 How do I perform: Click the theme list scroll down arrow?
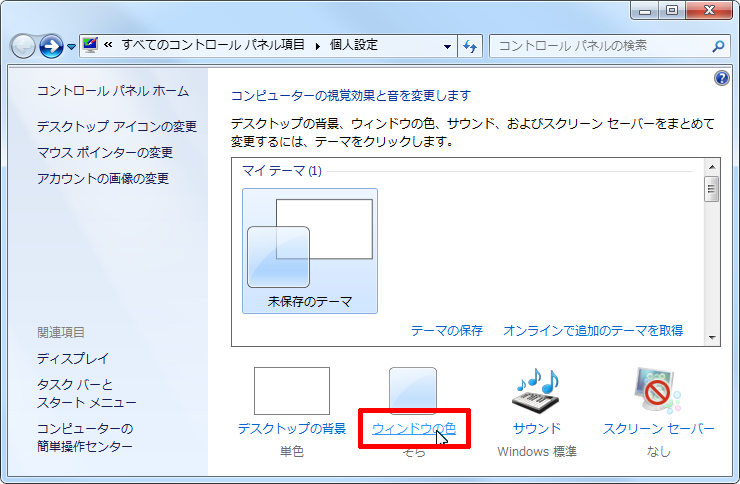[712, 338]
